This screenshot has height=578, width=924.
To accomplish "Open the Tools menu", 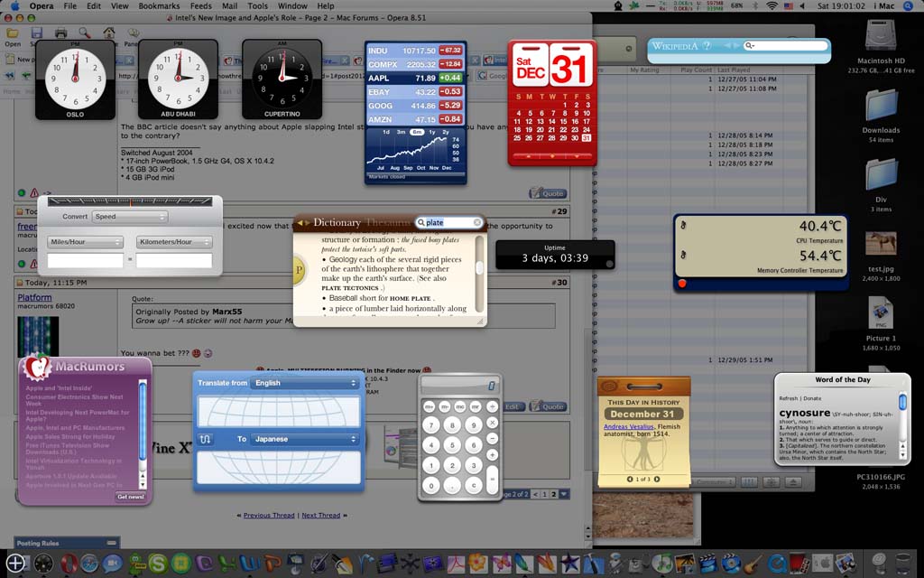I will [x=257, y=6].
